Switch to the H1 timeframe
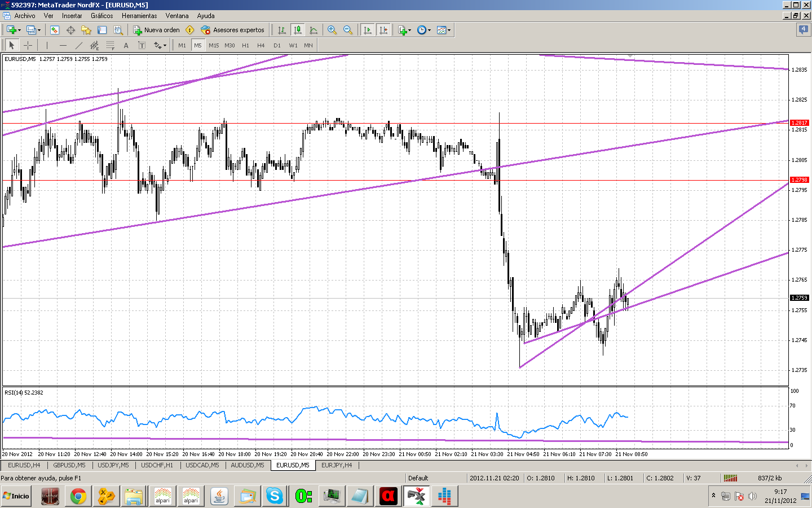 click(x=245, y=45)
